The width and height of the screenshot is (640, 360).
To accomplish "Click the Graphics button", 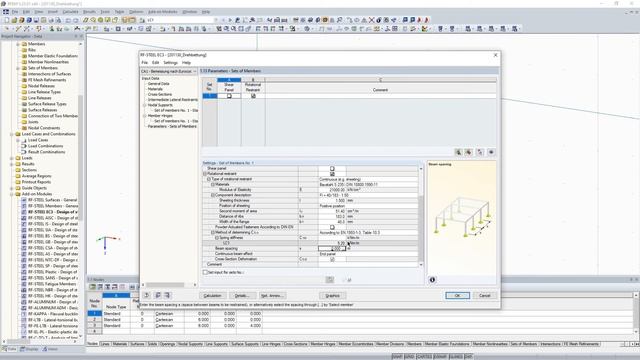I will point(332,296).
